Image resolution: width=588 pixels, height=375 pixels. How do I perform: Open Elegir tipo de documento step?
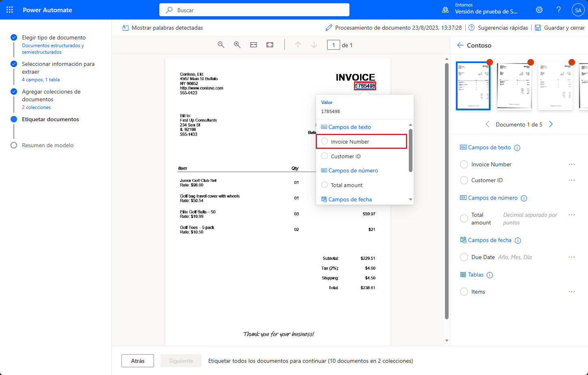click(54, 37)
